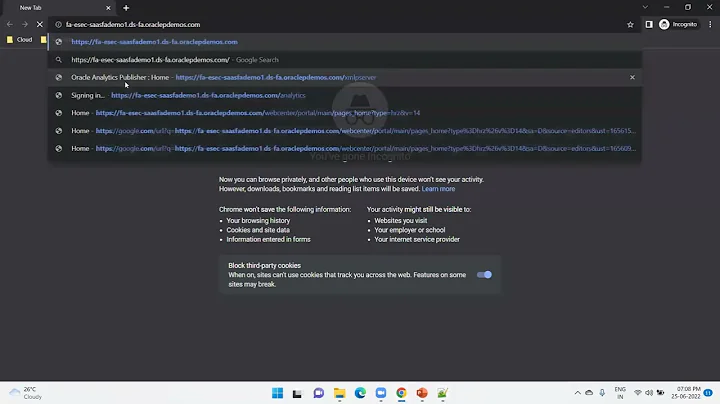Open Chrome three-dot menu
Screen dimensions: 720x404
pos(710,24)
